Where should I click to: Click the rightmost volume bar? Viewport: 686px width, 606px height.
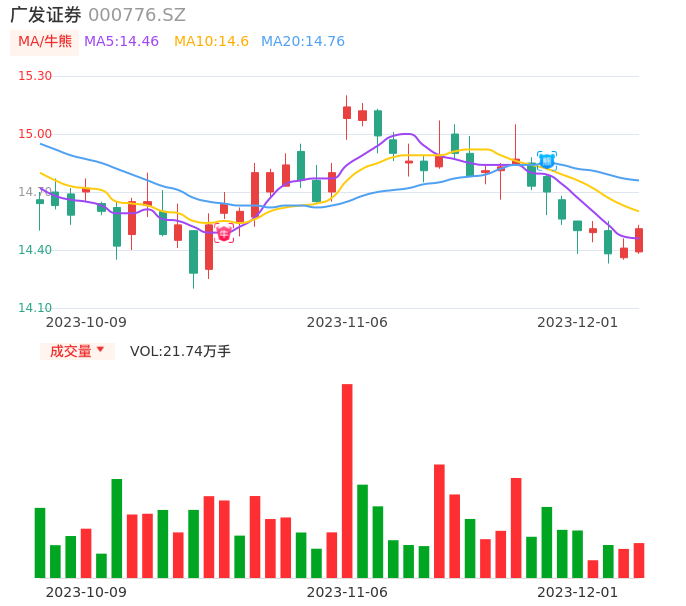click(638, 560)
